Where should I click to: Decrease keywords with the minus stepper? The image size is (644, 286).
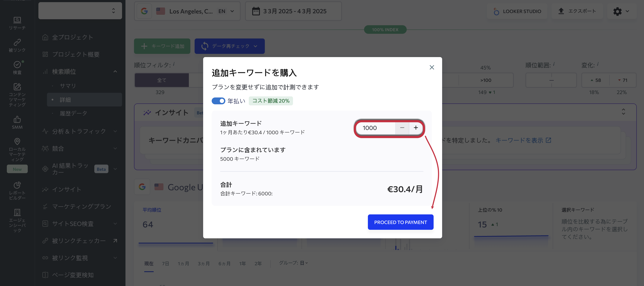point(402,128)
